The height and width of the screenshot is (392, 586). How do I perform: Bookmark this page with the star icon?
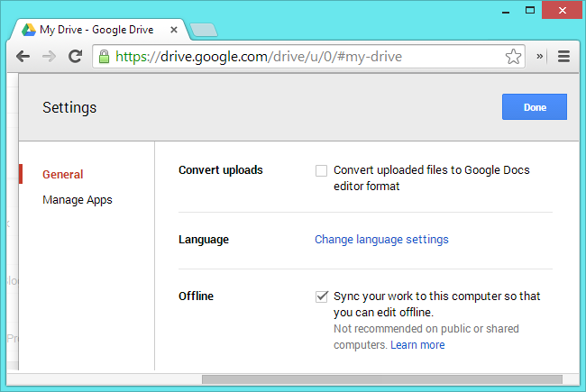coord(513,57)
